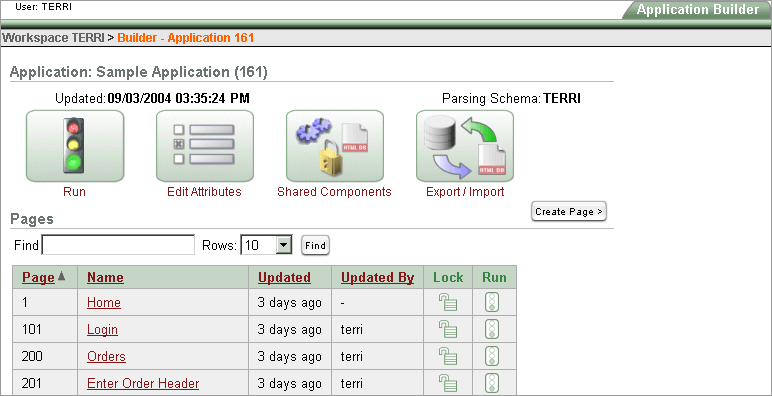Sort by the Page column header
772x396 pixels.
(38, 277)
